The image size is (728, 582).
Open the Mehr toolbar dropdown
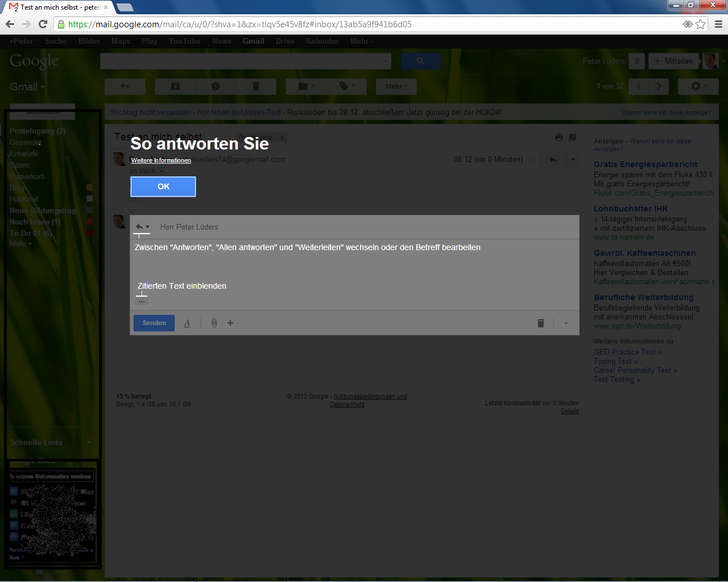[396, 86]
